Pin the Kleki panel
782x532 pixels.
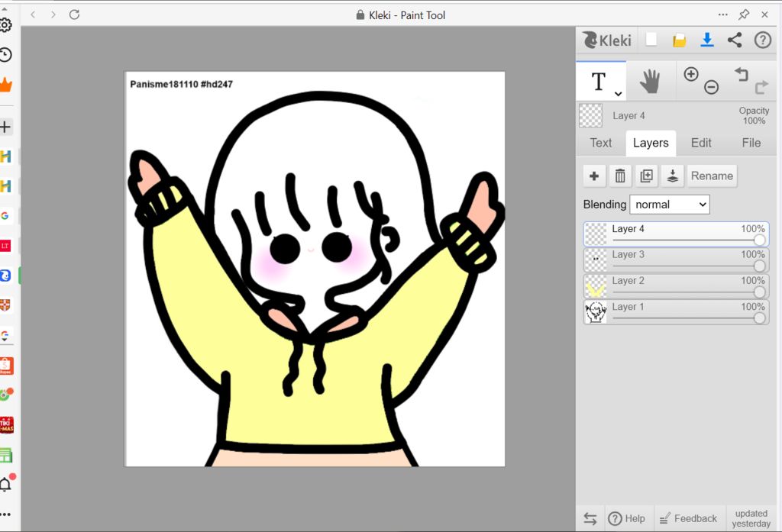(744, 15)
